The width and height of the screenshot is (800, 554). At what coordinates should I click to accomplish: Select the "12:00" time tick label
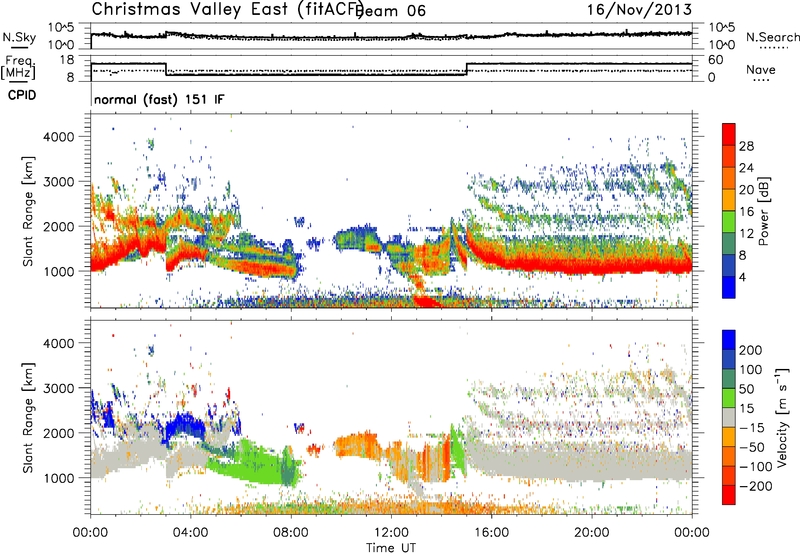[x=391, y=533]
